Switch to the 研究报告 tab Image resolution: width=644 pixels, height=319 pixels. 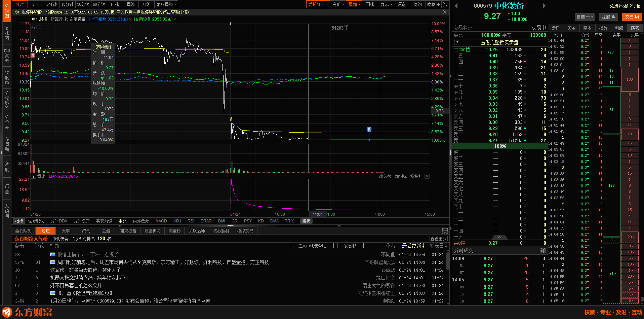[128, 231]
